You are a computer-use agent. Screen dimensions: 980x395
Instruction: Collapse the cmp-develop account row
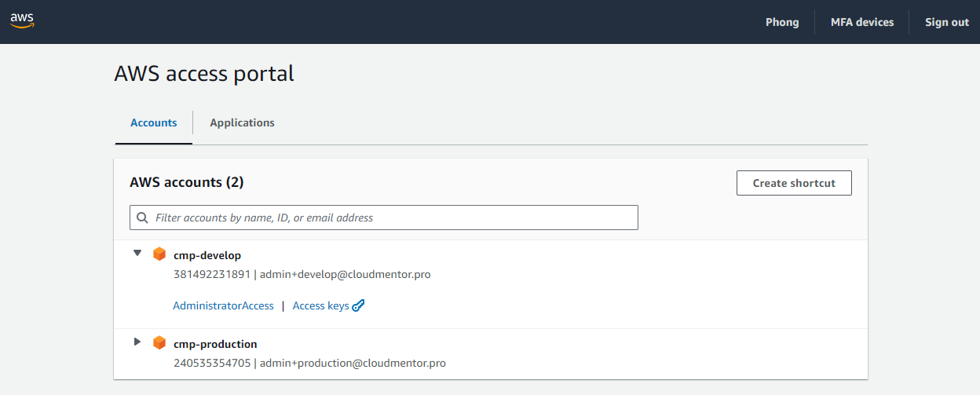(x=137, y=254)
